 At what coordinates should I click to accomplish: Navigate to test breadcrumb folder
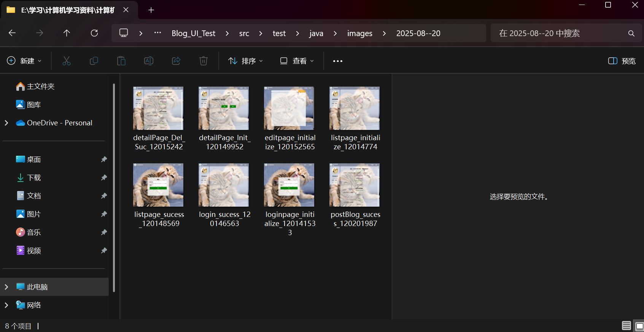[x=279, y=33]
